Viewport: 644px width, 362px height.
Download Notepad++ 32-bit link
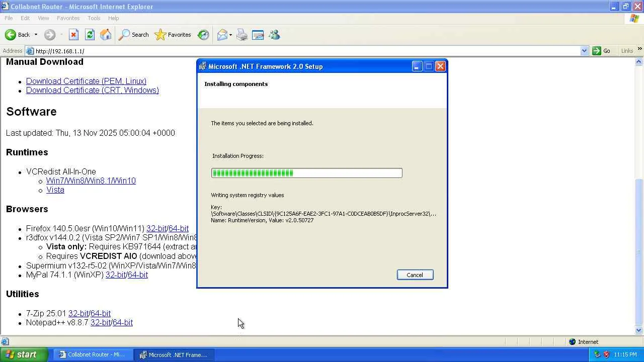click(x=101, y=323)
